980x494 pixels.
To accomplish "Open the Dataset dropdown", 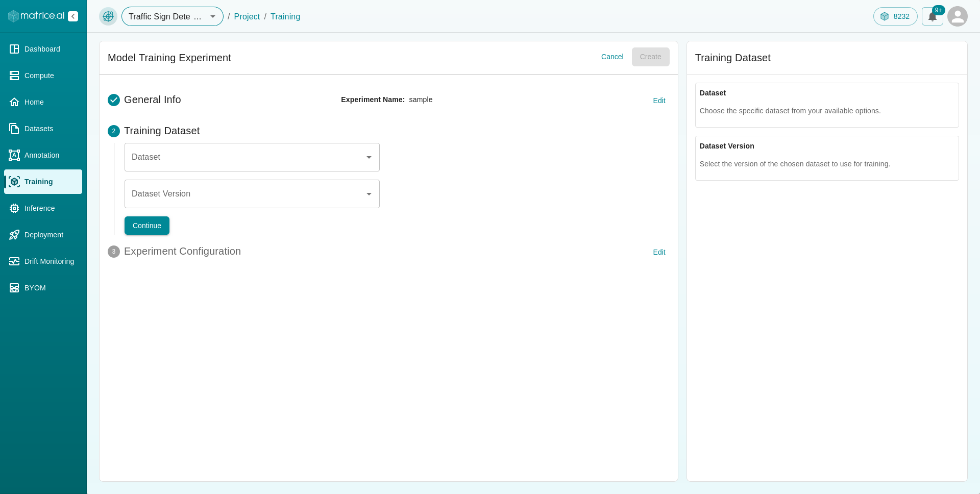I will 252,157.
